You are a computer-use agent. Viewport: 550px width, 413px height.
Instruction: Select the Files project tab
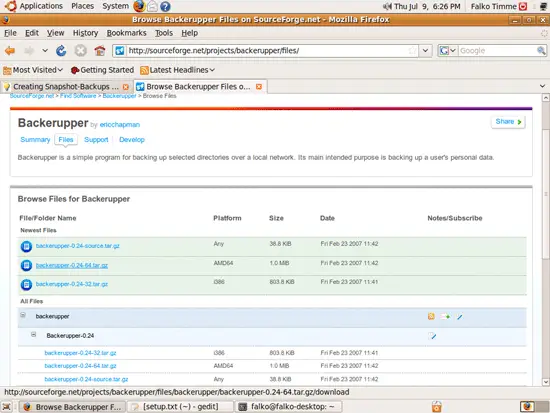coord(66,140)
